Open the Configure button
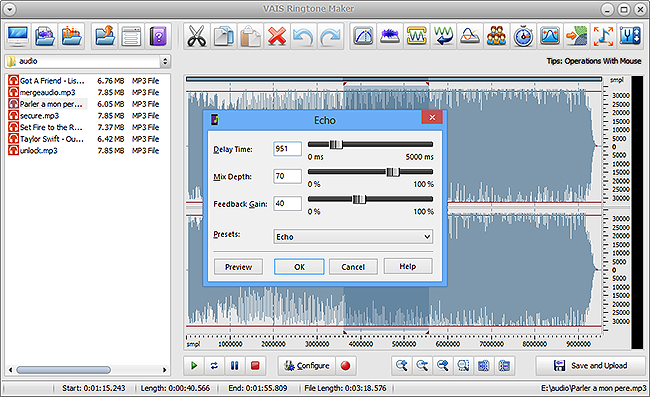The image size is (650, 397). click(x=306, y=366)
